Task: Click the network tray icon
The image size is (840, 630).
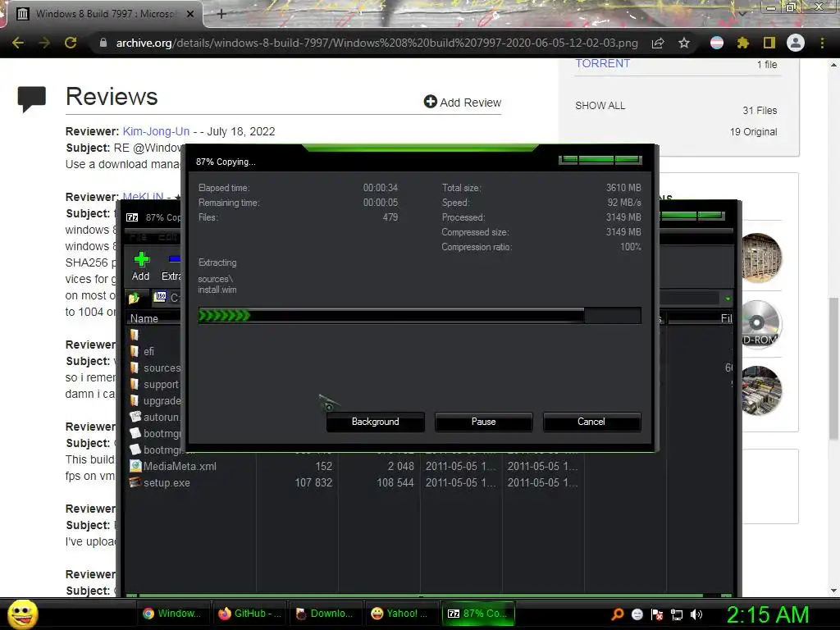Action: [677, 614]
